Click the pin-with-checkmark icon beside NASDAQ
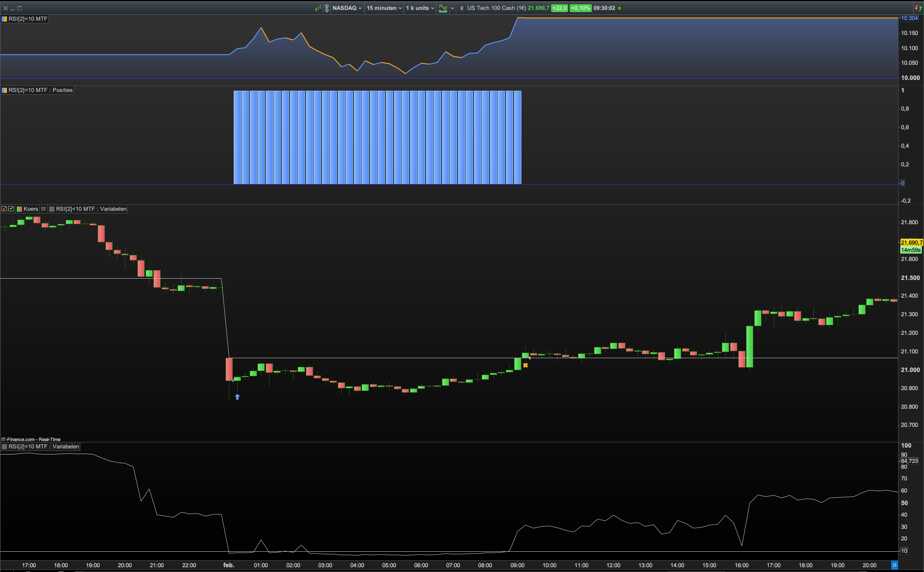This screenshot has width=924, height=572. (327, 8)
